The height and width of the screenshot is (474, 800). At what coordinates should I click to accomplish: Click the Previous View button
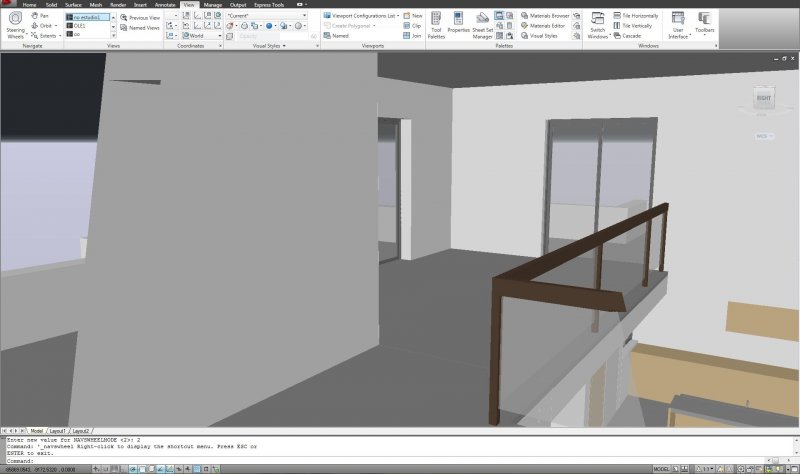[144, 18]
